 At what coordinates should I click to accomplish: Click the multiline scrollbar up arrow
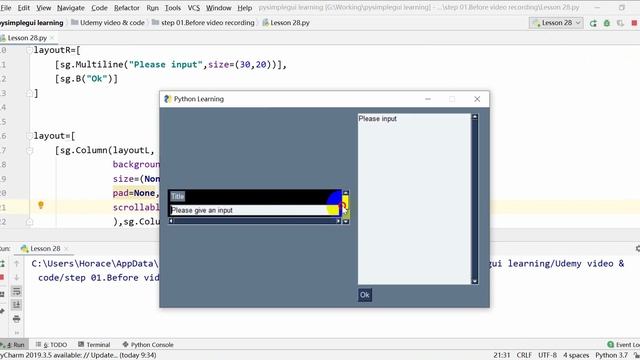click(x=475, y=117)
